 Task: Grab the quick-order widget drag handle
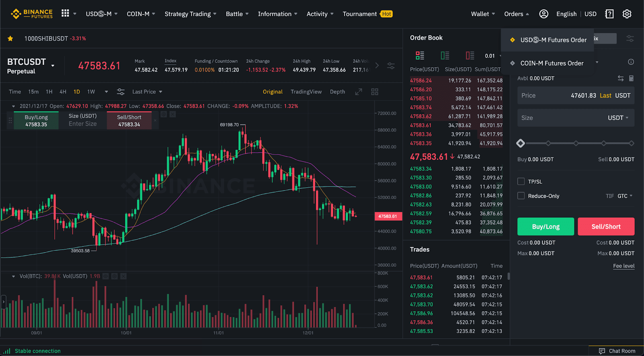coord(10,120)
